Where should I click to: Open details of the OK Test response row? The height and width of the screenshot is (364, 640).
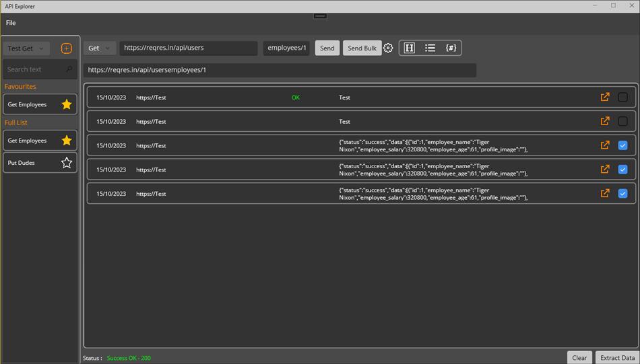click(605, 97)
